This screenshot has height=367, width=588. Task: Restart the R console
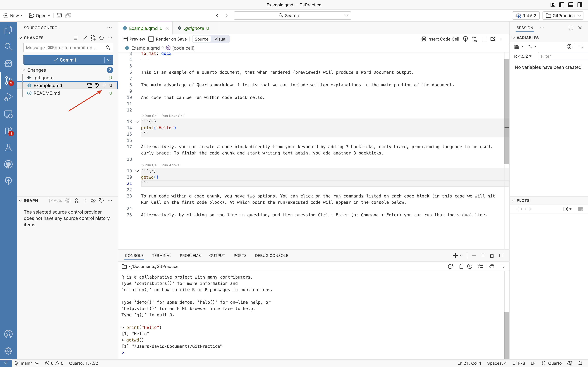pyautogui.click(x=450, y=267)
